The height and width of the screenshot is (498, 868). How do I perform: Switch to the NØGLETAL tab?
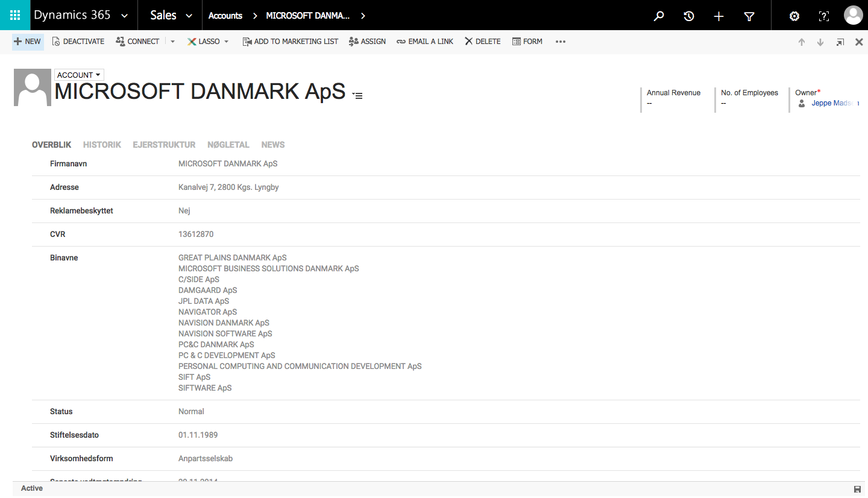[x=228, y=145]
